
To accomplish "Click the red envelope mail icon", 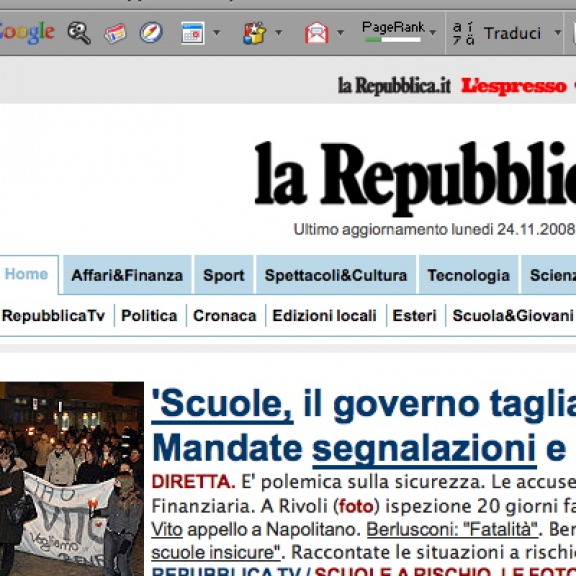I will [x=316, y=33].
